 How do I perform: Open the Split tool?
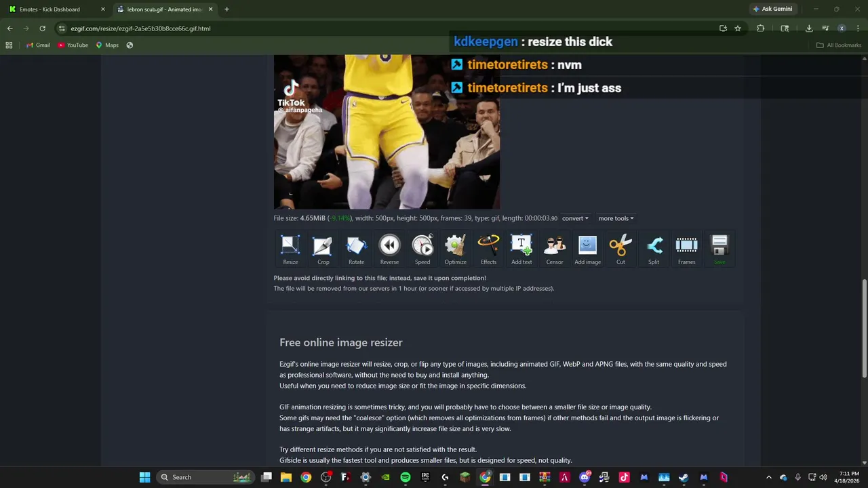[654, 249]
